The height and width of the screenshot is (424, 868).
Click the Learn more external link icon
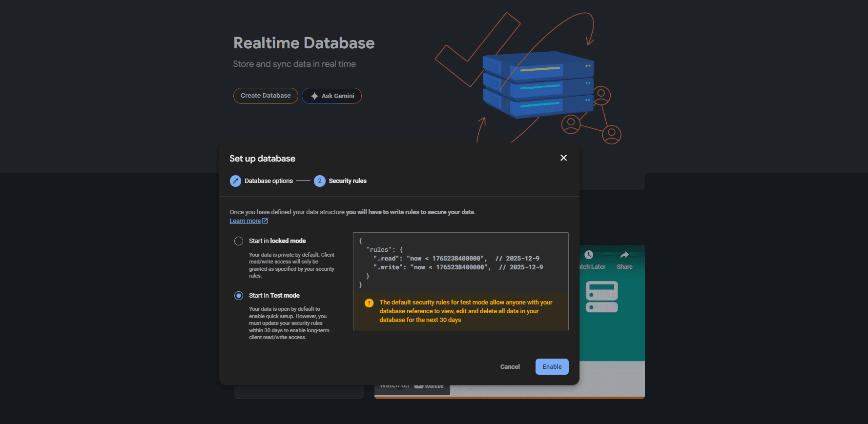[265, 221]
